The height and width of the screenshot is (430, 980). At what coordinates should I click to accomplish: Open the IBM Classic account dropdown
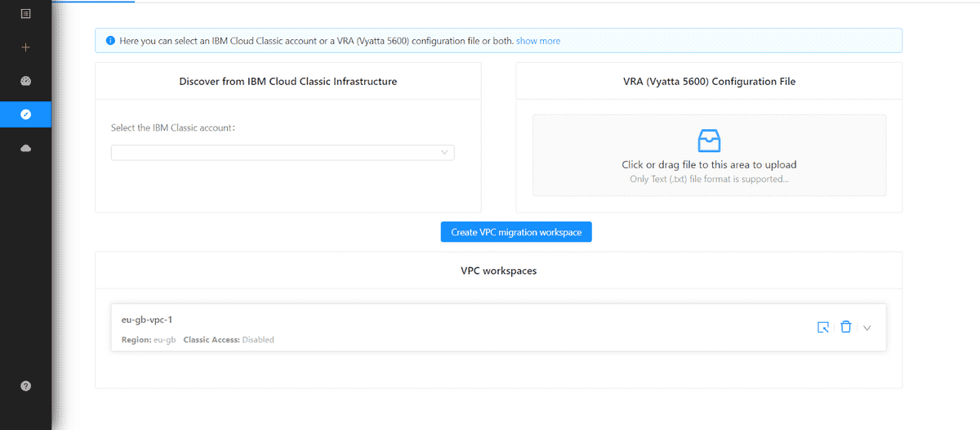283,153
